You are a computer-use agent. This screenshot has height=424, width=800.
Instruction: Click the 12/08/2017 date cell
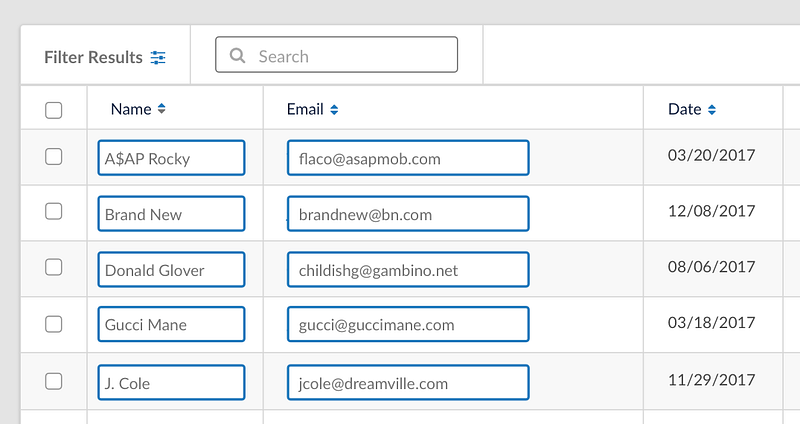711,211
